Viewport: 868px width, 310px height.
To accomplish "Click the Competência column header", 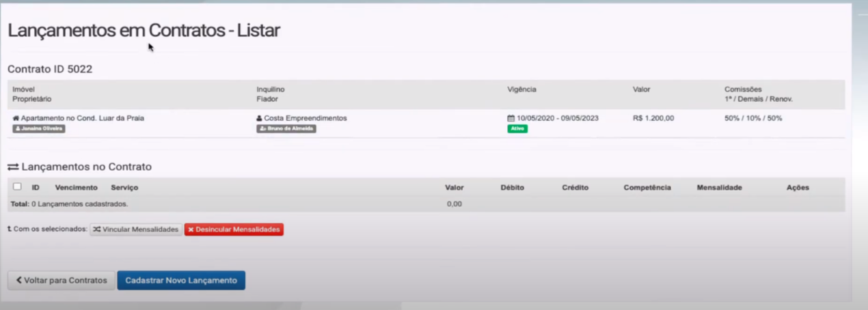I will coord(647,187).
